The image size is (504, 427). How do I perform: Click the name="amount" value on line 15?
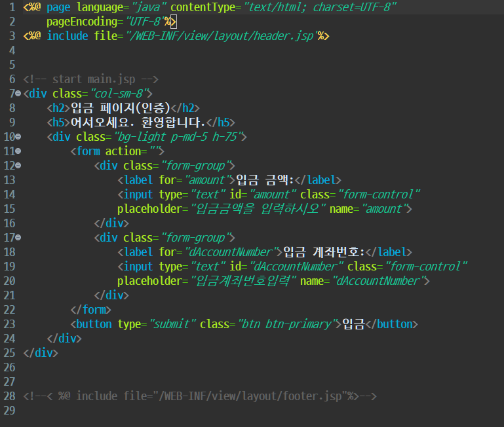click(x=384, y=209)
